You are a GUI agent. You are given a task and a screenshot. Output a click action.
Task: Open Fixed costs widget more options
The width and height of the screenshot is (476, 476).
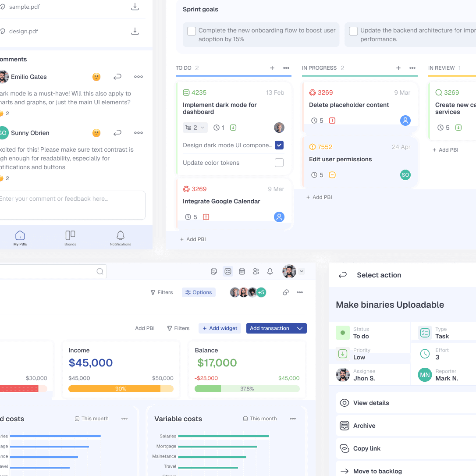(x=124, y=419)
